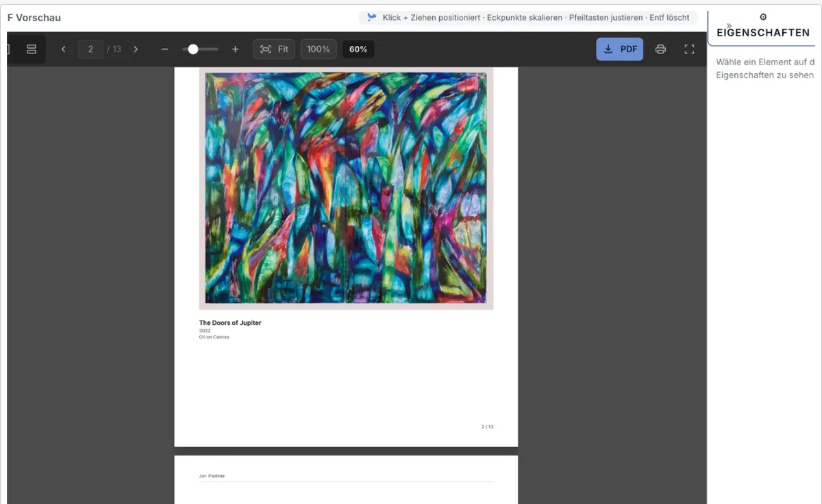
Task: Select the title 'The Doors of Jupiter'
Action: [x=230, y=323]
